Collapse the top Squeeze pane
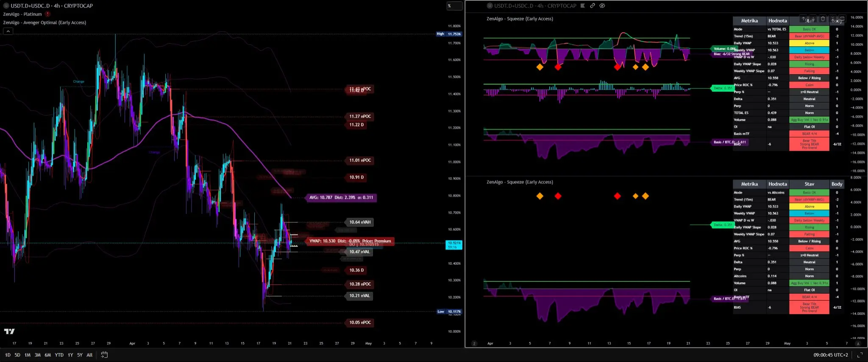 (832, 19)
